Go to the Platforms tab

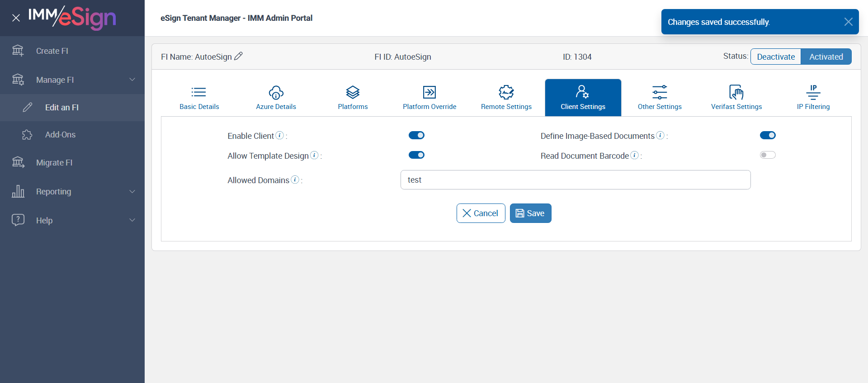(x=353, y=98)
